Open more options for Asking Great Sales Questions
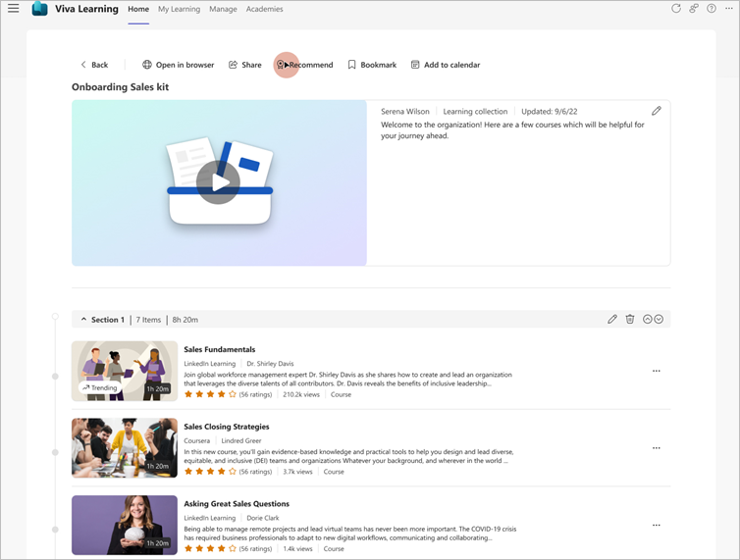 [x=656, y=525]
